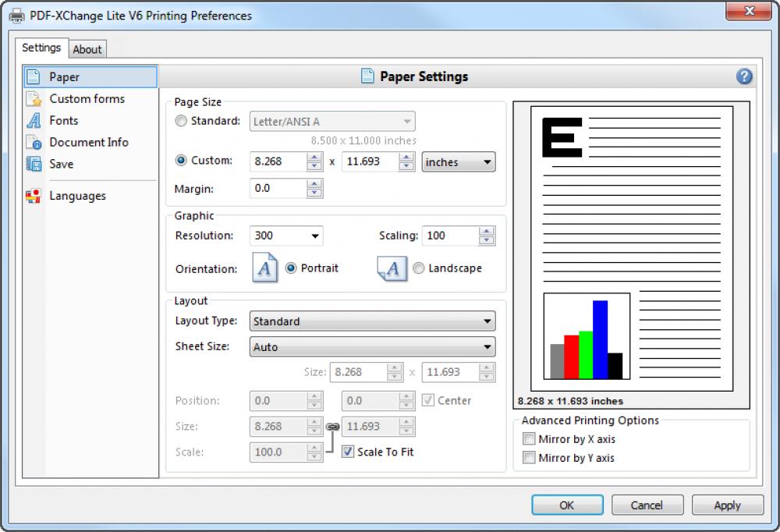Open Document Info using its info icon

coord(32,142)
